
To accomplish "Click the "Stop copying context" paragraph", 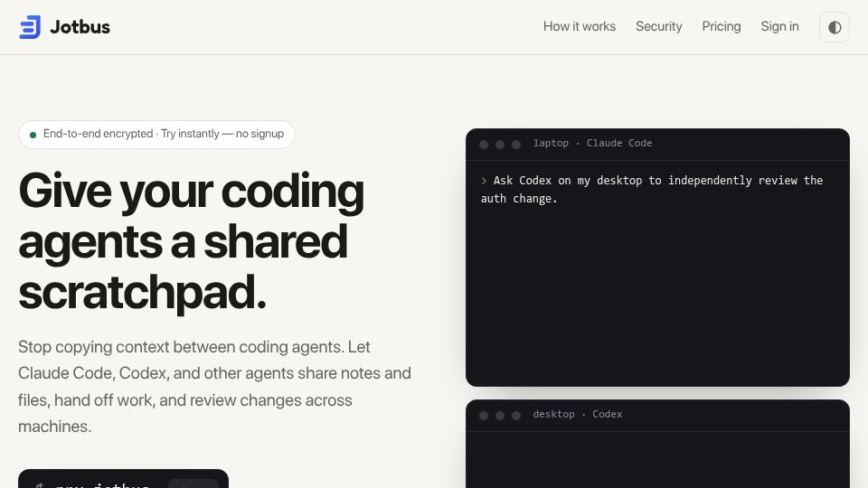I will point(214,386).
